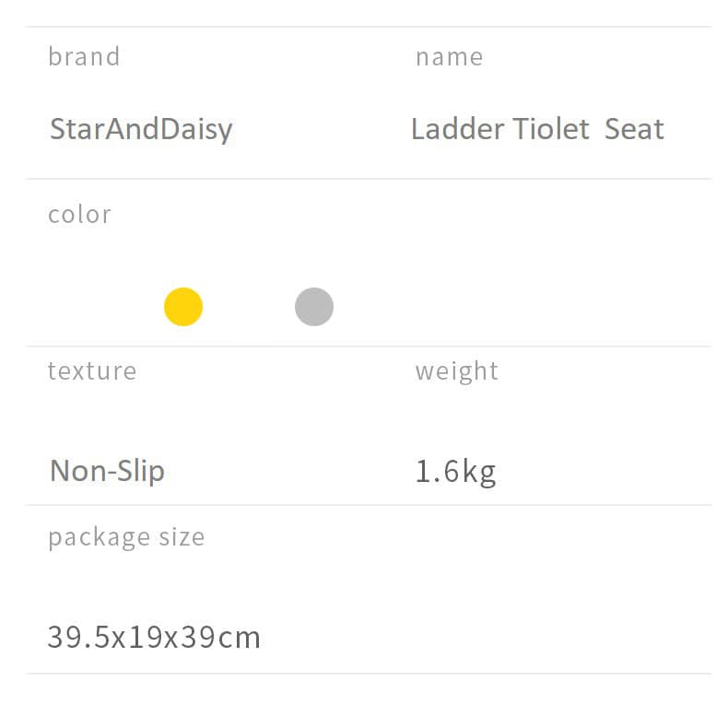Click the 'brand' field label

point(84,57)
